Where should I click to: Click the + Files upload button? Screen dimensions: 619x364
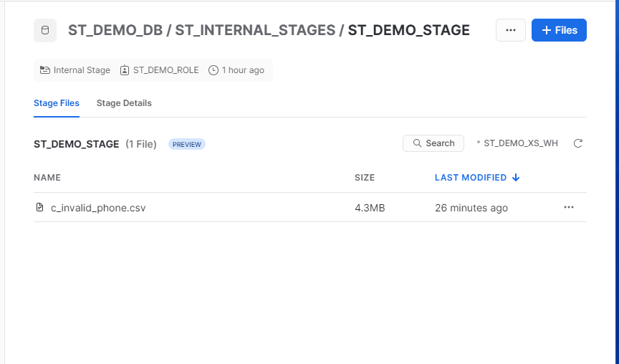(x=559, y=30)
